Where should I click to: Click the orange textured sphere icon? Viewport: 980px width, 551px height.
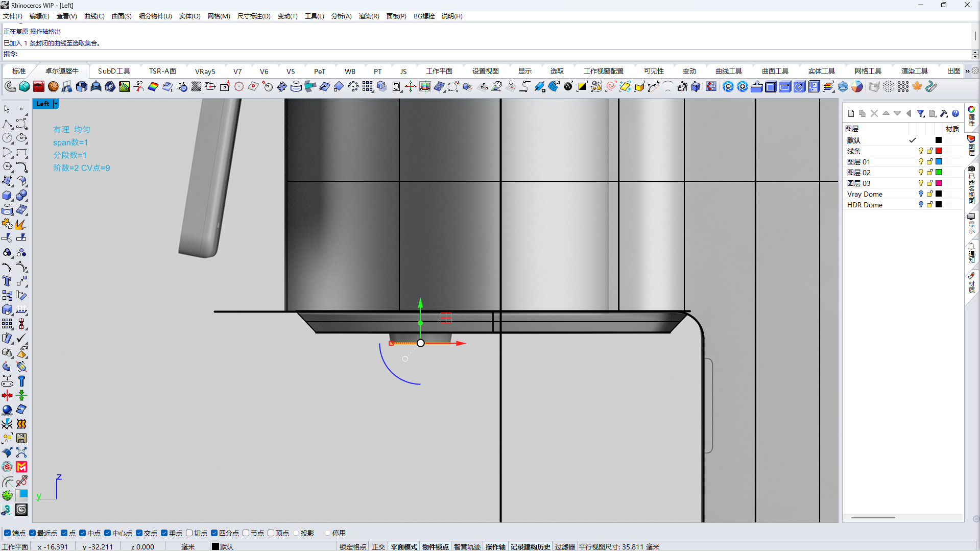click(x=53, y=87)
